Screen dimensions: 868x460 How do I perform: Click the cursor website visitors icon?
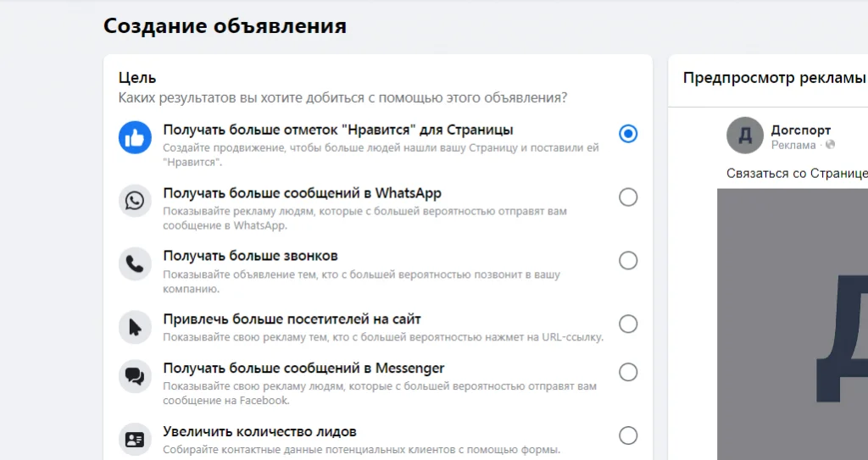[135, 327]
